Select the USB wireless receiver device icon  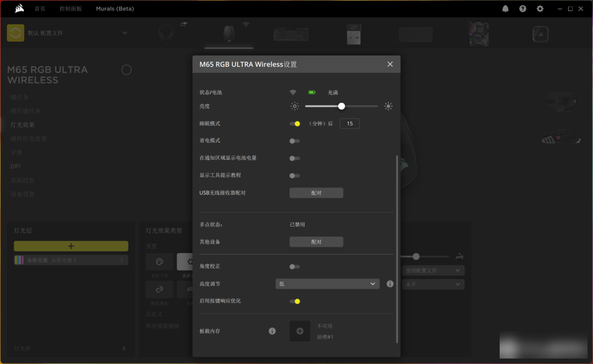click(x=354, y=34)
